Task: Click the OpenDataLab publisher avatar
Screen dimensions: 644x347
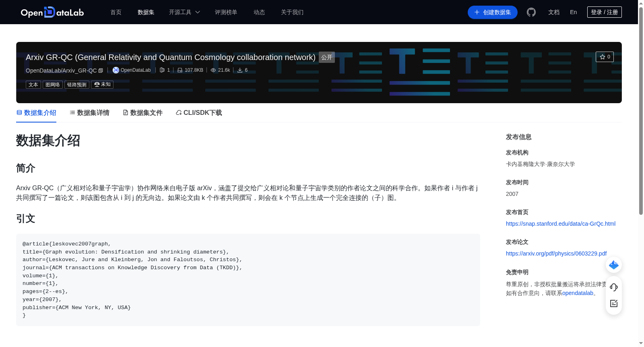Action: click(x=116, y=70)
